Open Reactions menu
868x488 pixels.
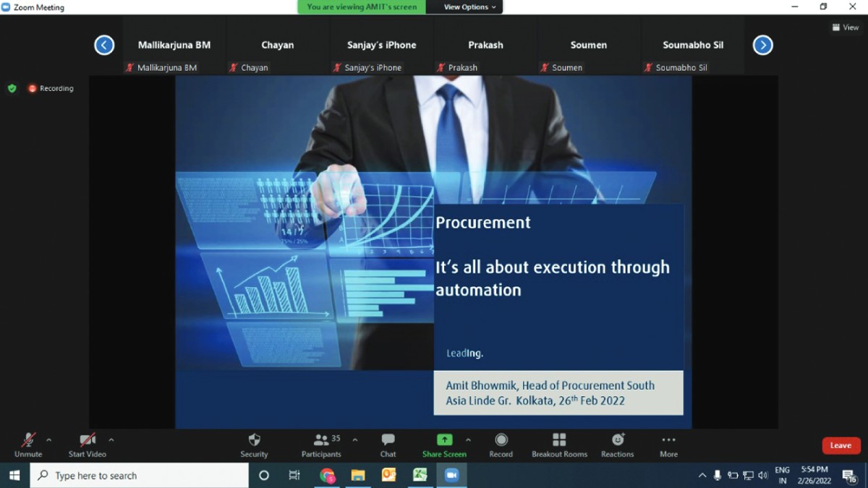click(617, 445)
